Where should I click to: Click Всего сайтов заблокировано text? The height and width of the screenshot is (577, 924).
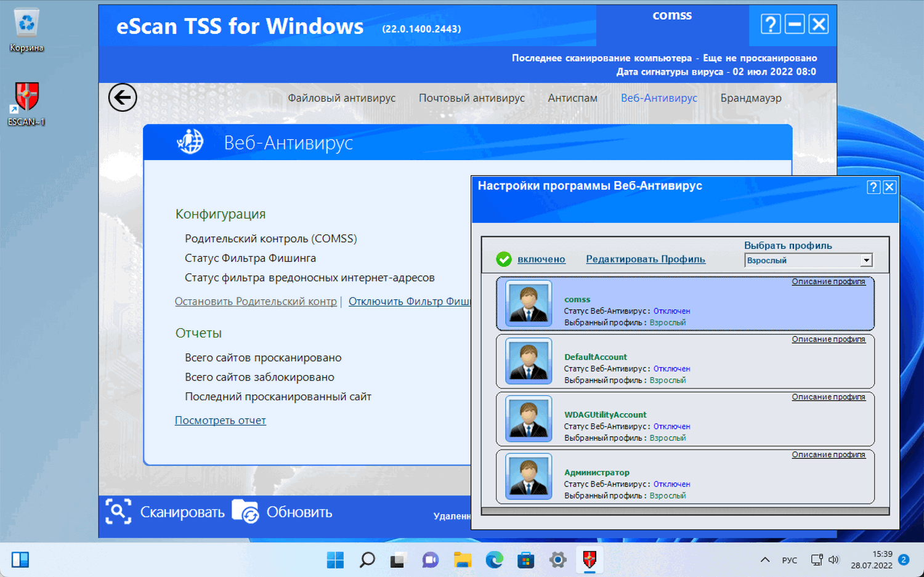(x=259, y=377)
